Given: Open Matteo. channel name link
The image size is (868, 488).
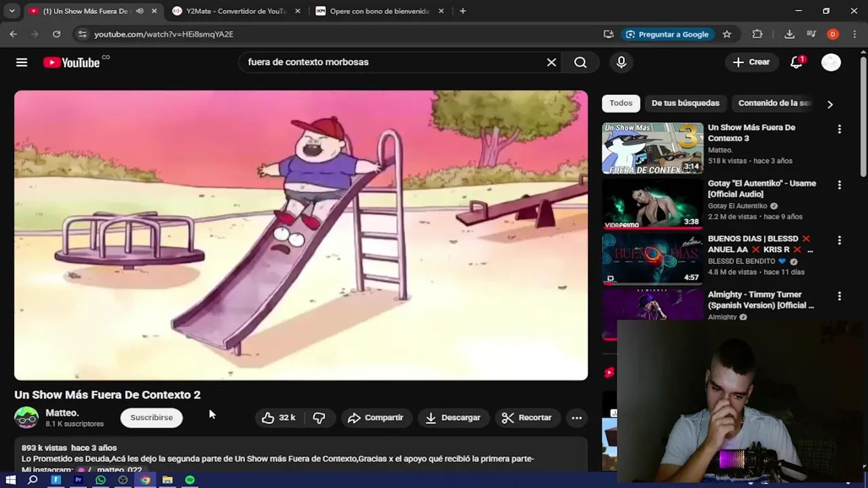Looking at the screenshot, I should 62,413.
